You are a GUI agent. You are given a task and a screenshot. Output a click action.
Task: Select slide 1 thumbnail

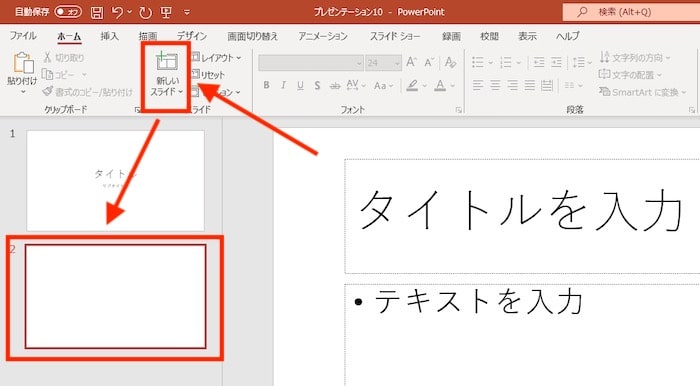[x=116, y=181]
